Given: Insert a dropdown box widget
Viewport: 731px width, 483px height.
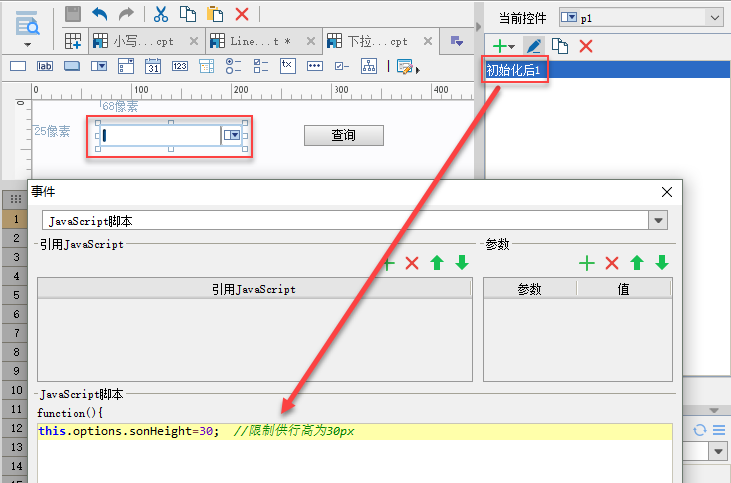Looking at the screenshot, I should tap(99, 66).
